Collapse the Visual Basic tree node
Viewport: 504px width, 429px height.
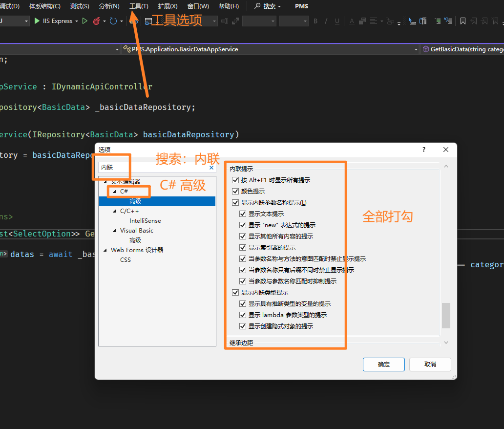(x=114, y=231)
